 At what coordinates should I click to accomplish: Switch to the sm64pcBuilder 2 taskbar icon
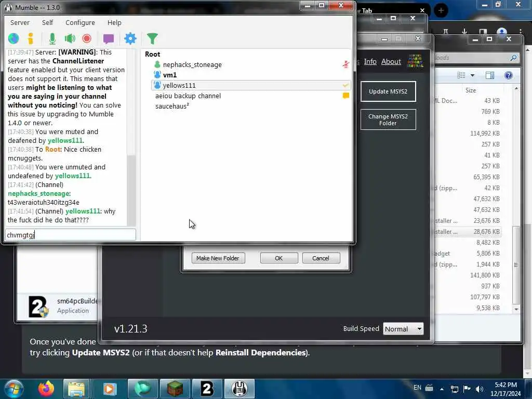(207, 389)
